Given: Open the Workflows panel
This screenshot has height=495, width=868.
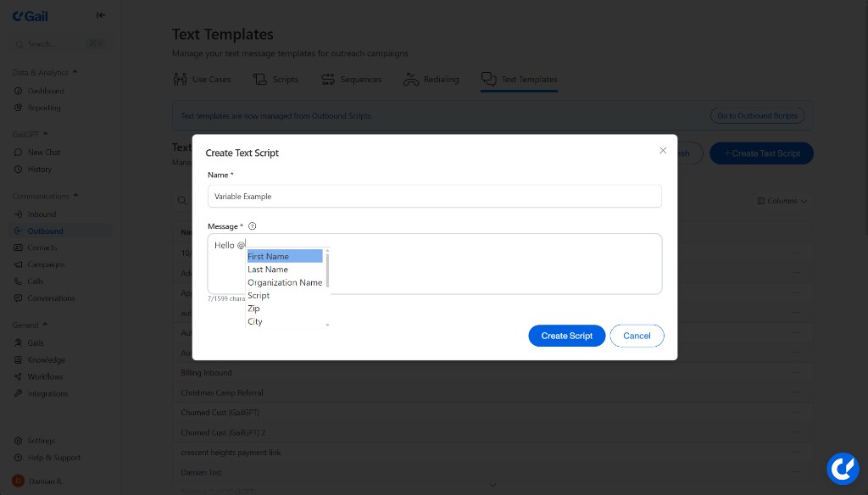Looking at the screenshot, I should click(46, 376).
